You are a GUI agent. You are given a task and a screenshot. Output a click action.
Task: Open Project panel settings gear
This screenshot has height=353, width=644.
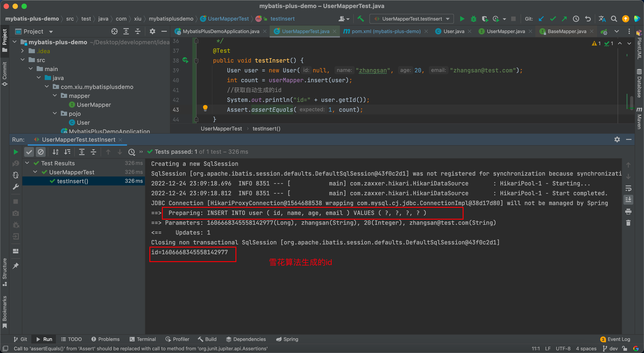click(152, 31)
